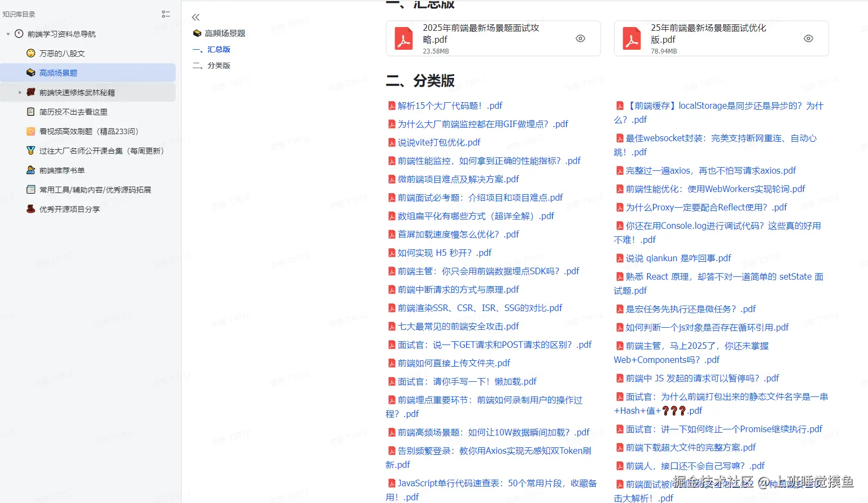This screenshot has height=503, width=868.
Task: Click the 高频场景题 outline title
Action: point(225,34)
